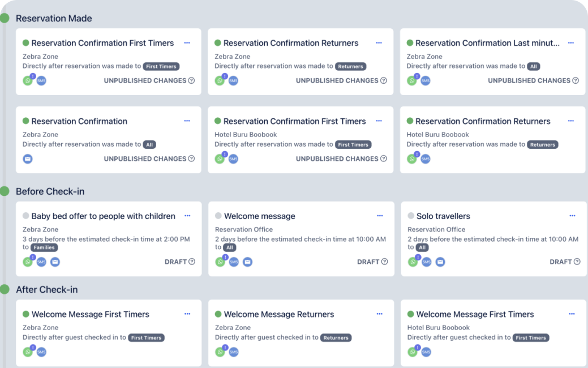
Task: Click WhatsApp icon on Baby bed offer card
Action: tap(28, 262)
